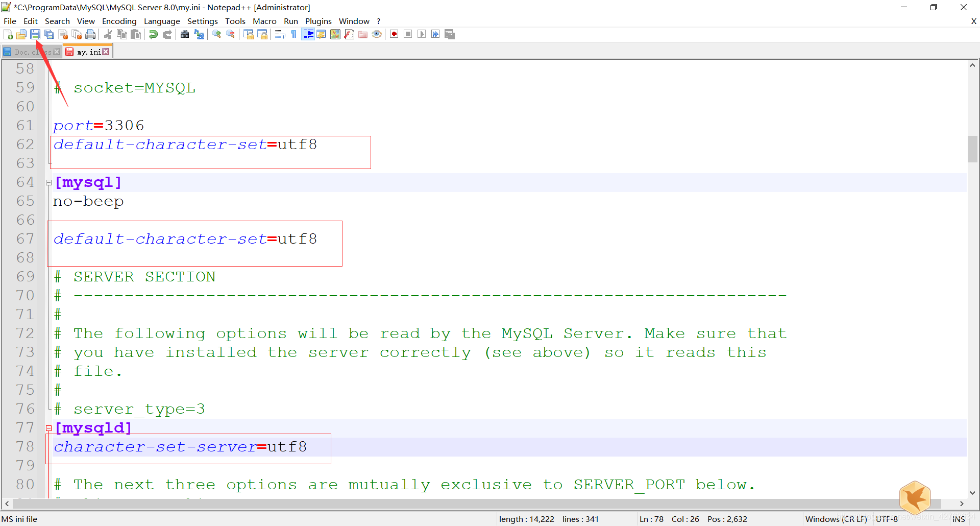Screen dimensions: 980x526
Task: Toggle synchronize vertical scrolling icon
Action: (x=249, y=34)
